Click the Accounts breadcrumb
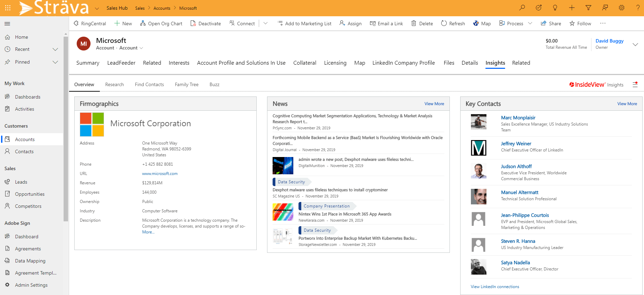Image resolution: width=644 pixels, height=295 pixels. [x=162, y=8]
